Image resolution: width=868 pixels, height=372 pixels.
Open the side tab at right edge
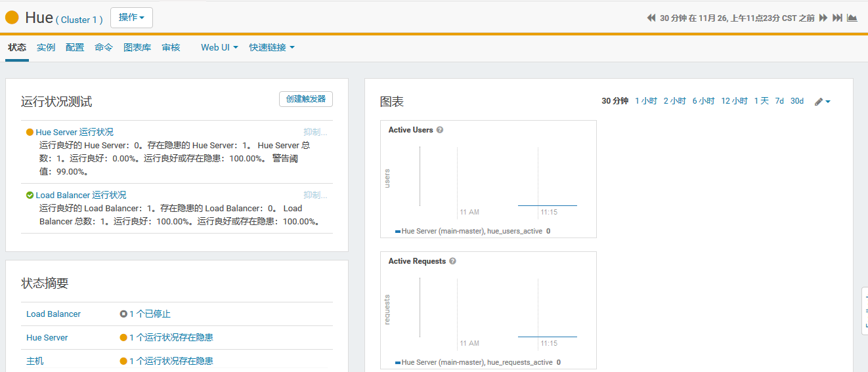point(865,312)
